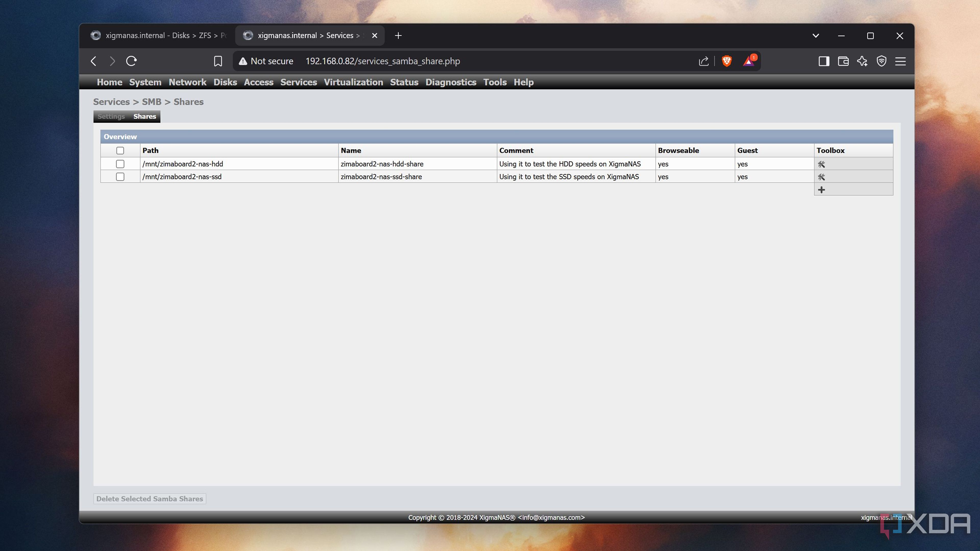This screenshot has height=551, width=980.
Task: Click the Guest column header
Action: (x=774, y=151)
